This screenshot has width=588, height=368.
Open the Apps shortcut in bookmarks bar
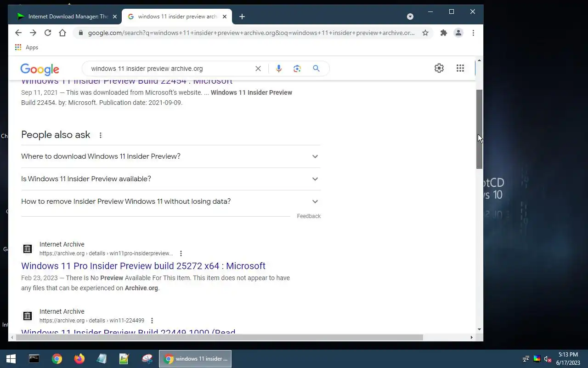point(27,47)
